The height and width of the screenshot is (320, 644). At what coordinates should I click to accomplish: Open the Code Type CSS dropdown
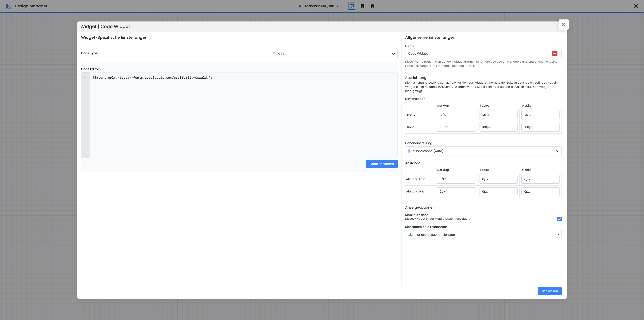click(333, 54)
